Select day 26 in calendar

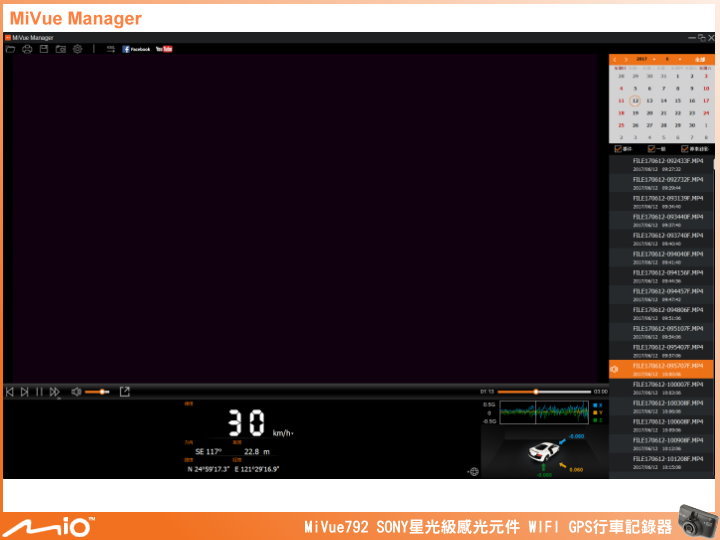point(635,125)
